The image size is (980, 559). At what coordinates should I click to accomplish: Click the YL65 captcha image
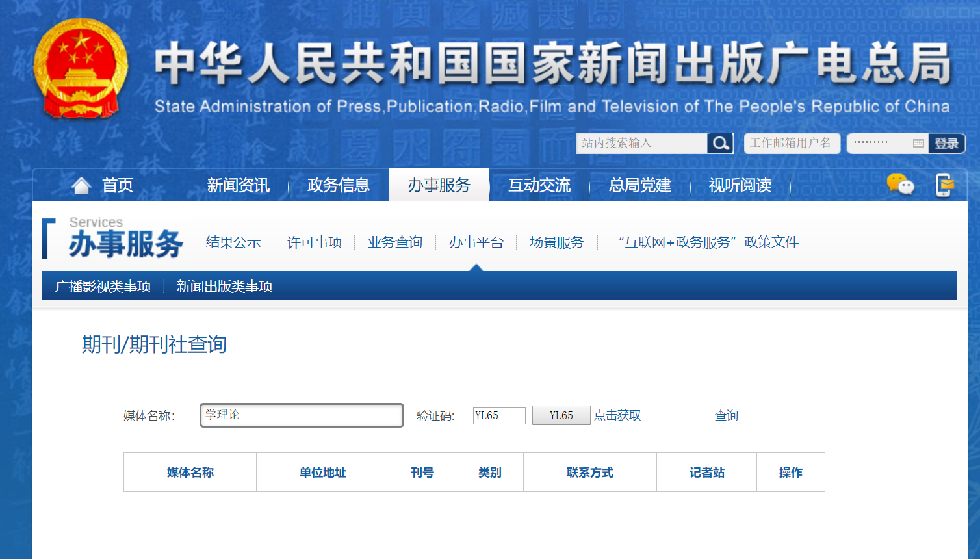pyautogui.click(x=561, y=415)
